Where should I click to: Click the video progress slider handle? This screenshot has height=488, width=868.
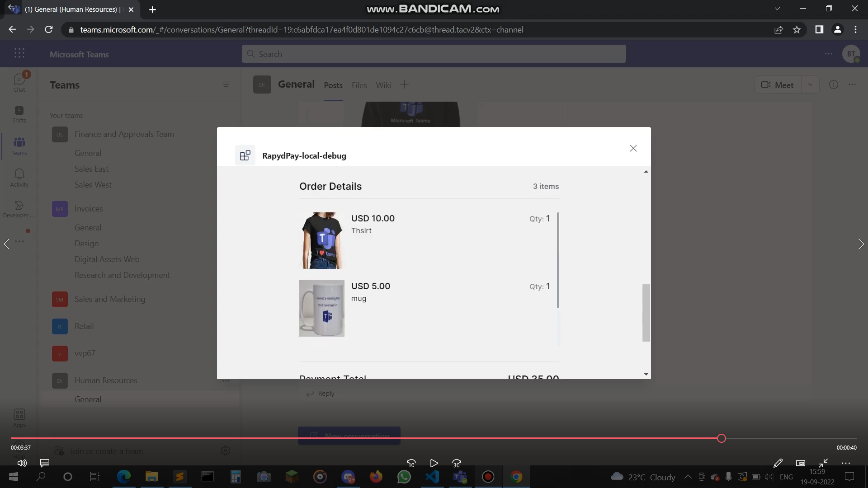tap(722, 438)
